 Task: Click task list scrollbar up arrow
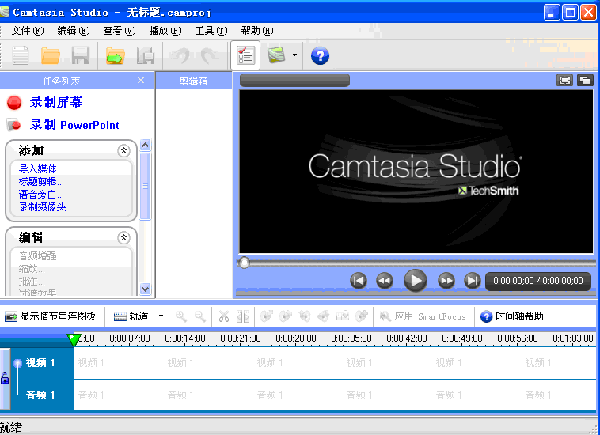tap(145, 145)
